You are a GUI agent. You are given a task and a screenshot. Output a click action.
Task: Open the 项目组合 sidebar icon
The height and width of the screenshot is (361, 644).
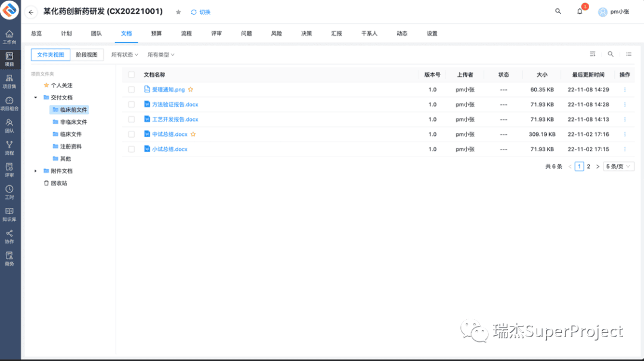pyautogui.click(x=10, y=104)
